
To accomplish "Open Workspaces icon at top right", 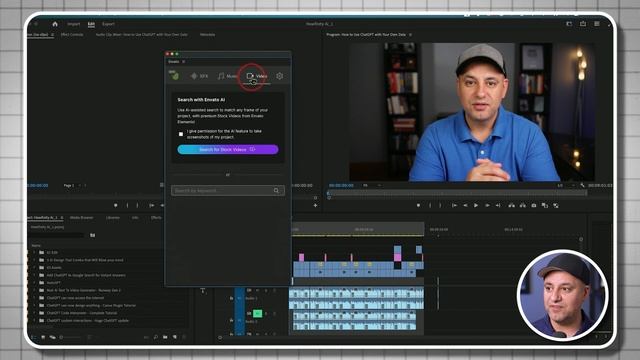I will [x=569, y=24].
